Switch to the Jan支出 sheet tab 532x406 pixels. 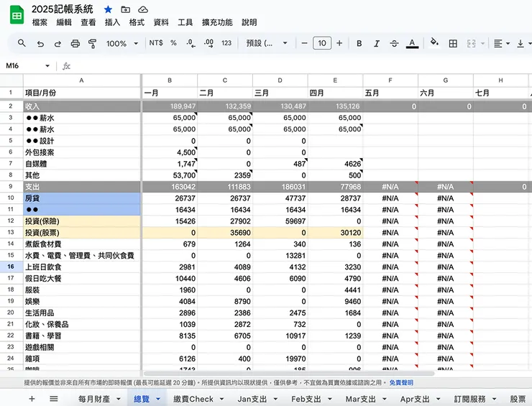pos(252,399)
